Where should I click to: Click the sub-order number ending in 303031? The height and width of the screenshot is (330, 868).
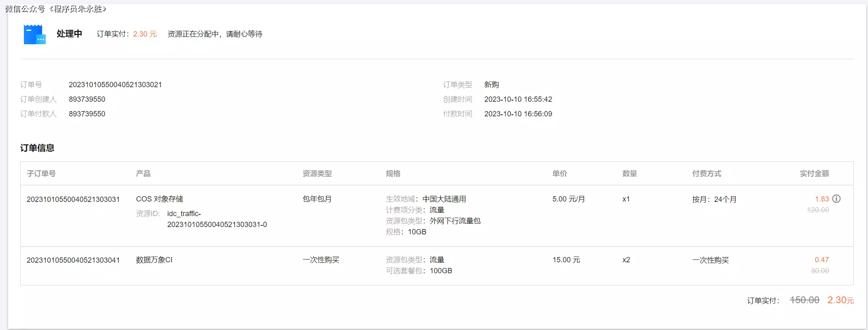(x=73, y=199)
